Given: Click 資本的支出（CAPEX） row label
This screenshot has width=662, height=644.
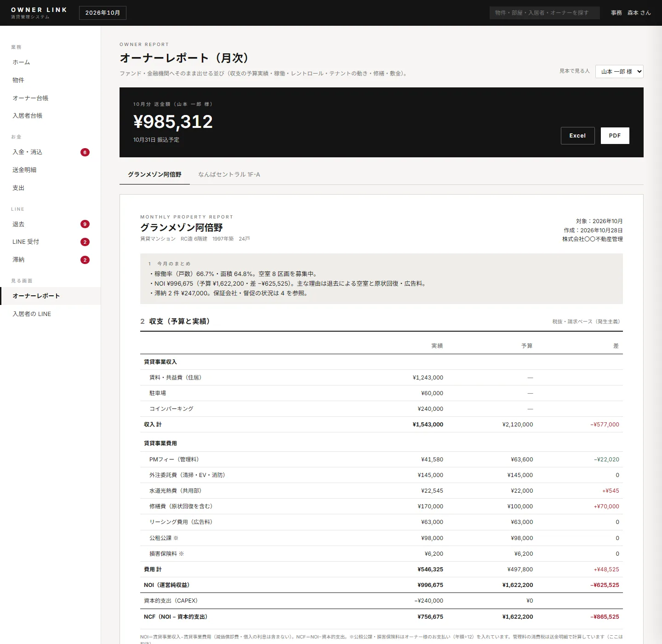Looking at the screenshot, I should pyautogui.click(x=171, y=601).
